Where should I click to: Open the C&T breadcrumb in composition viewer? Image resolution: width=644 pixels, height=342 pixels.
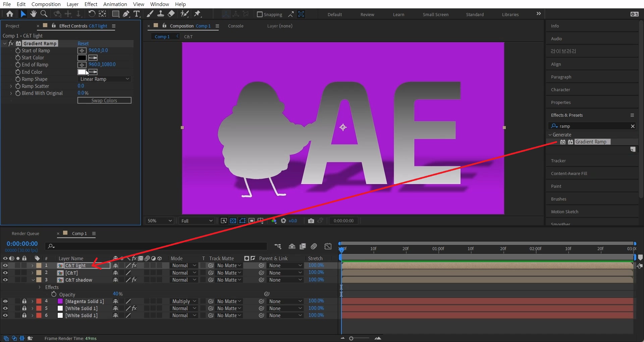(x=188, y=37)
